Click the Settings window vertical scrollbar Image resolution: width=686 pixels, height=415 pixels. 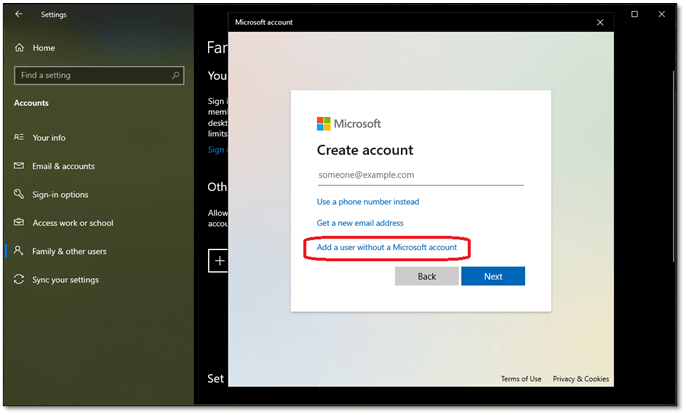(673, 166)
